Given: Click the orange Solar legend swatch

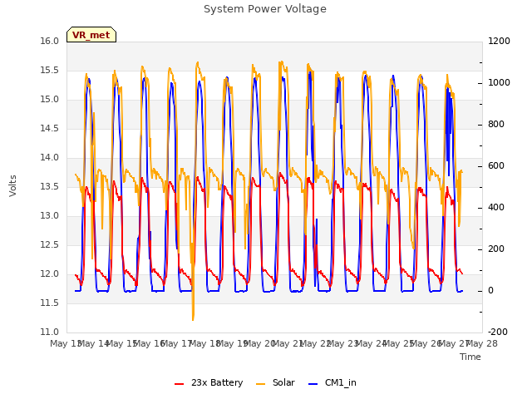Looking at the screenshot, I should pos(260,384).
